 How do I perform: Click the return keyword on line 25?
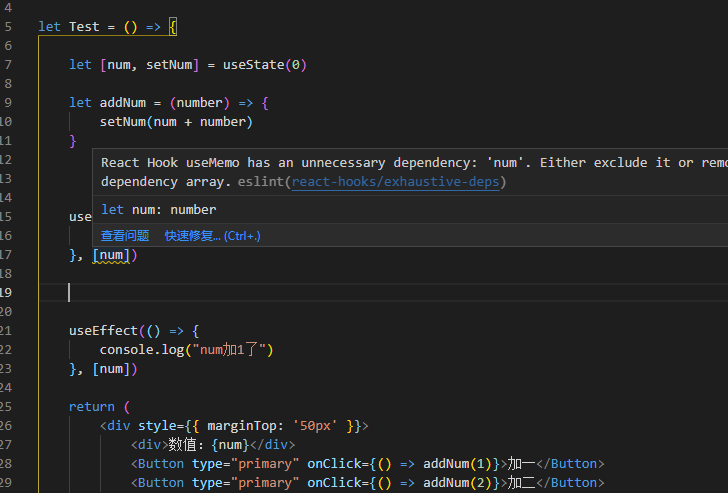(91, 407)
